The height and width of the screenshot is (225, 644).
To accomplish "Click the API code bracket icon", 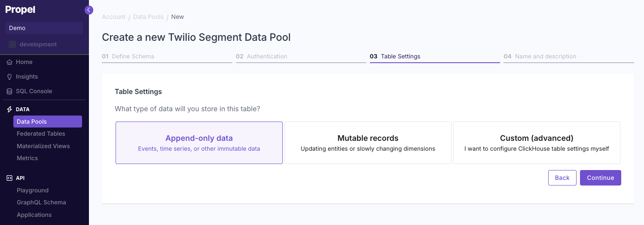I will (9, 178).
